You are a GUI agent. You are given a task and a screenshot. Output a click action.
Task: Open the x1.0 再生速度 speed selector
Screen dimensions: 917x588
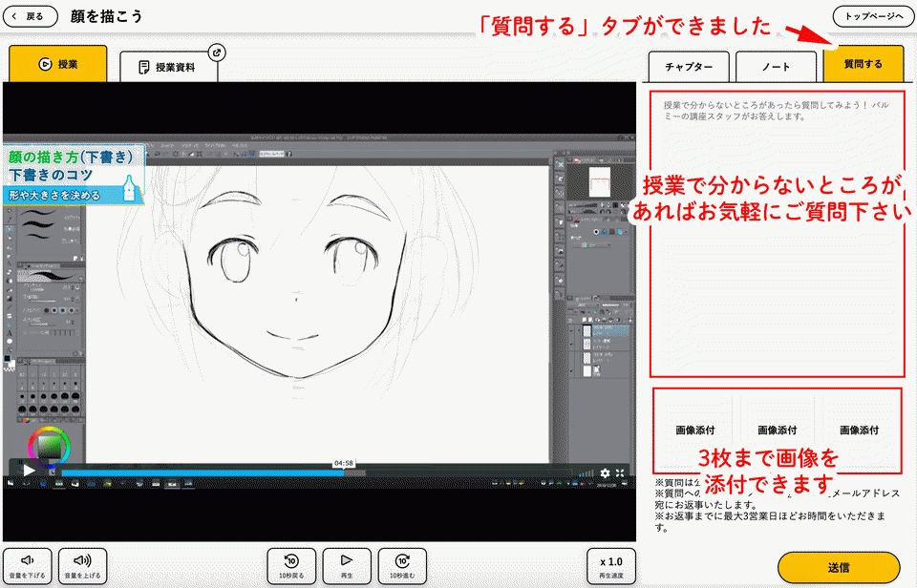610,566
